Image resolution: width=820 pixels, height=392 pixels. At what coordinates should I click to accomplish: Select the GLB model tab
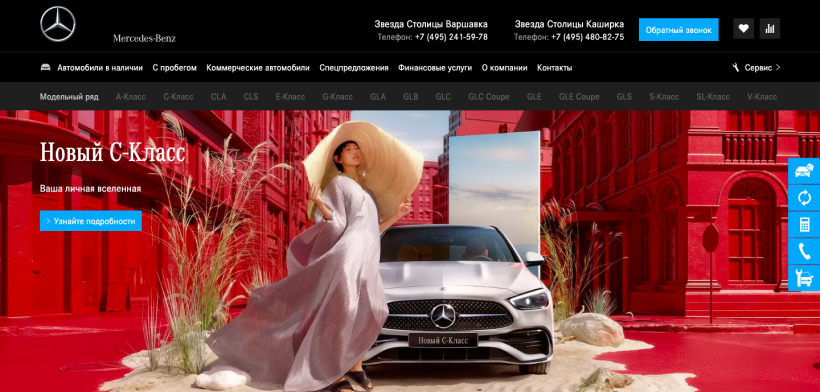pos(411,97)
